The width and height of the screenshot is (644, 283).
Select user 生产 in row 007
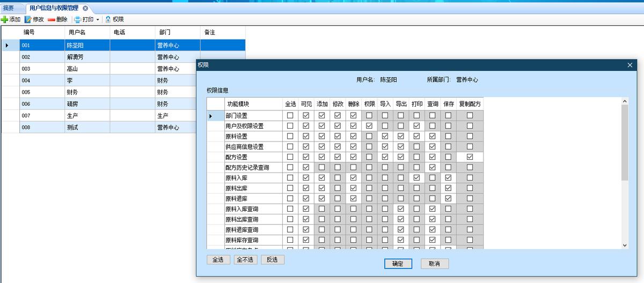(99, 116)
